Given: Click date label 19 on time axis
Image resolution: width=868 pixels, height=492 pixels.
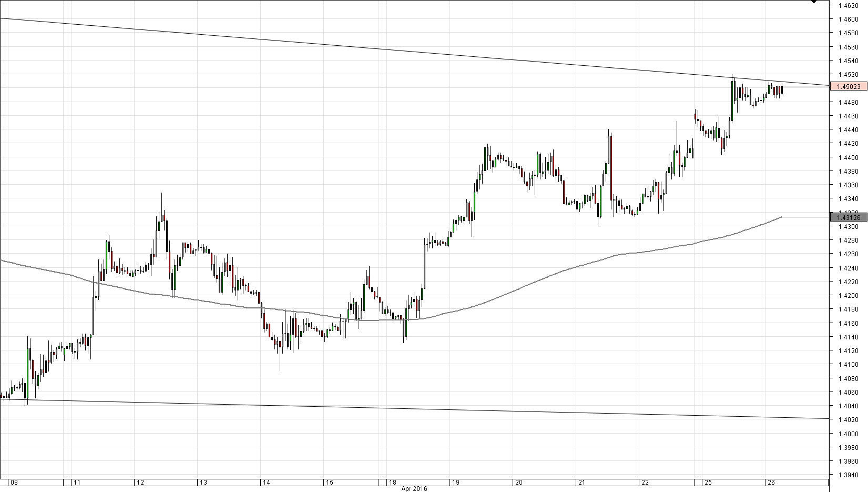Looking at the screenshot, I should [x=455, y=482].
